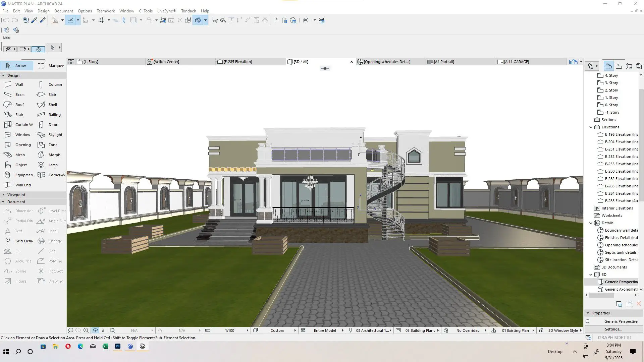Open the Text tool under Document
The height and width of the screenshot is (362, 644).
[16, 231]
